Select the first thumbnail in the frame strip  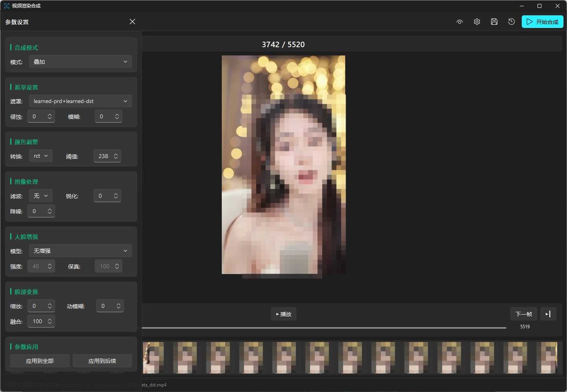[x=153, y=357]
